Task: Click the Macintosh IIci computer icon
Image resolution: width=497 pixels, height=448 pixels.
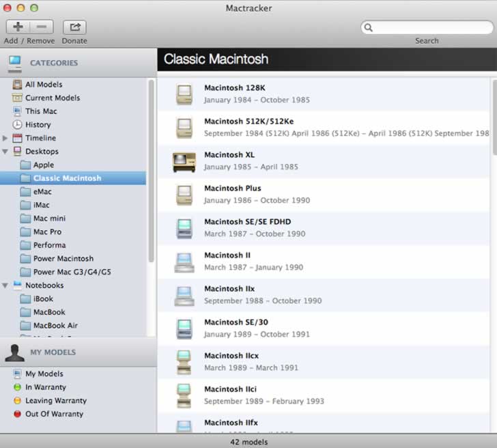Action: point(184,395)
